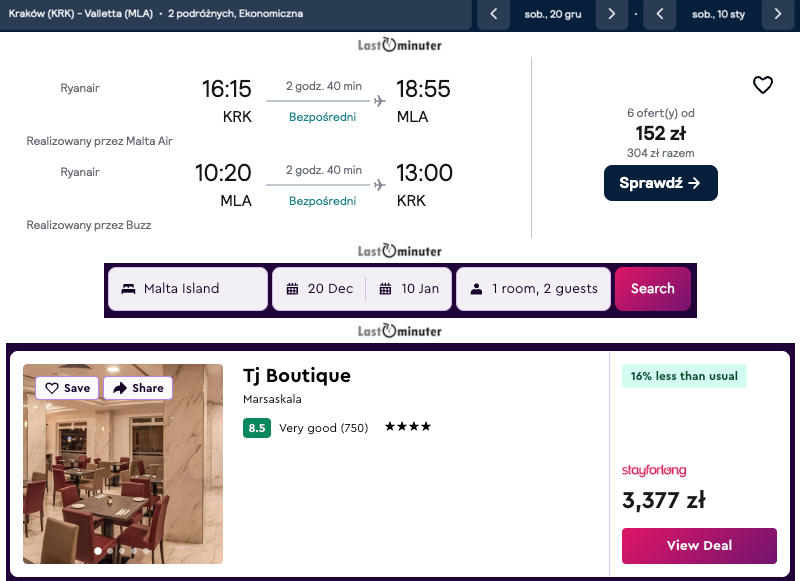This screenshot has width=800, height=581.
Task: Save the Tj Boutique hotel
Action: pos(67,388)
